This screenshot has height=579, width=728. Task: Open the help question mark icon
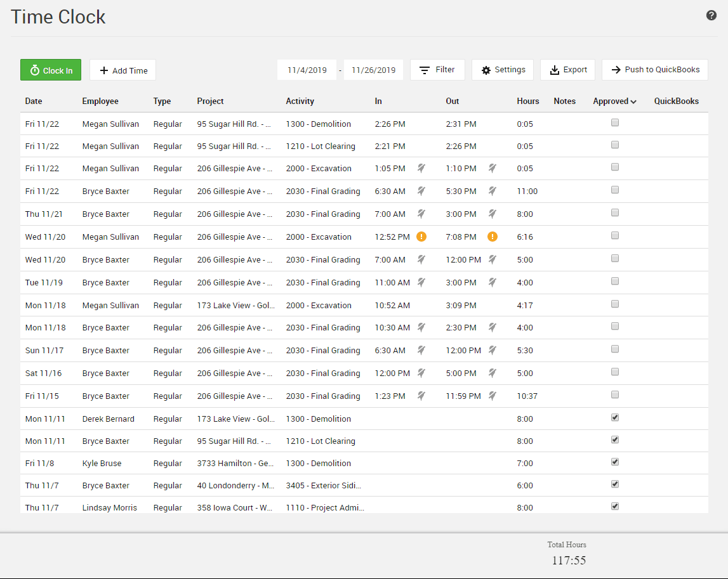(711, 15)
